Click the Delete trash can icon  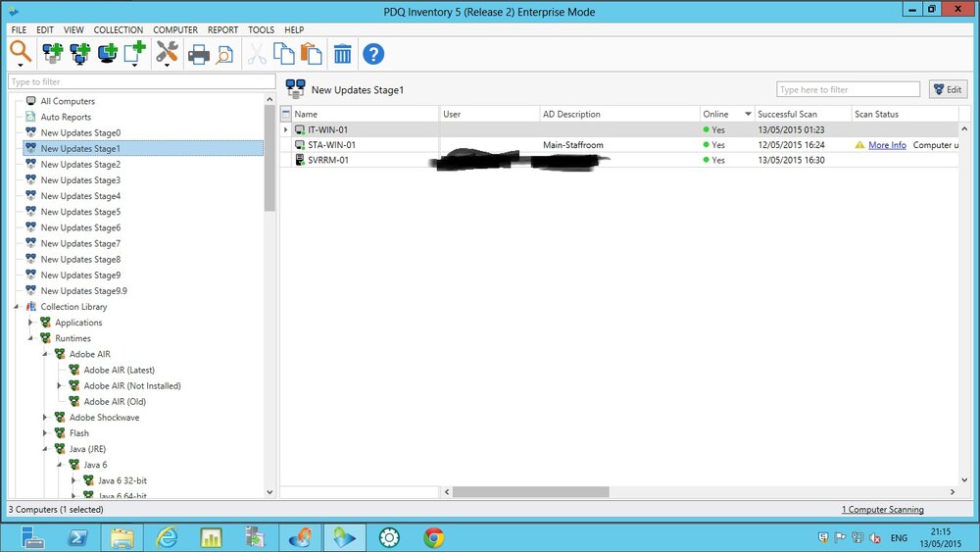pos(342,54)
